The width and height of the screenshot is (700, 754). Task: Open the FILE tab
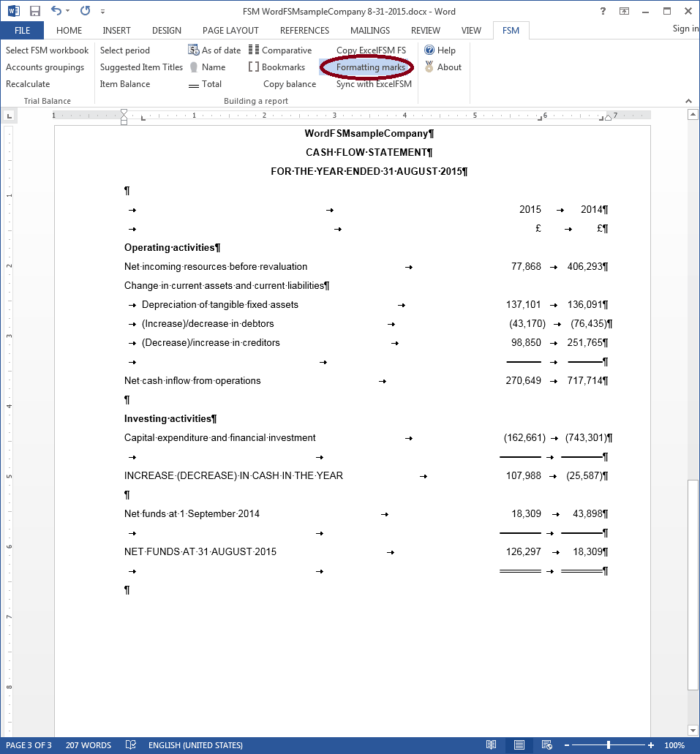[x=22, y=31]
